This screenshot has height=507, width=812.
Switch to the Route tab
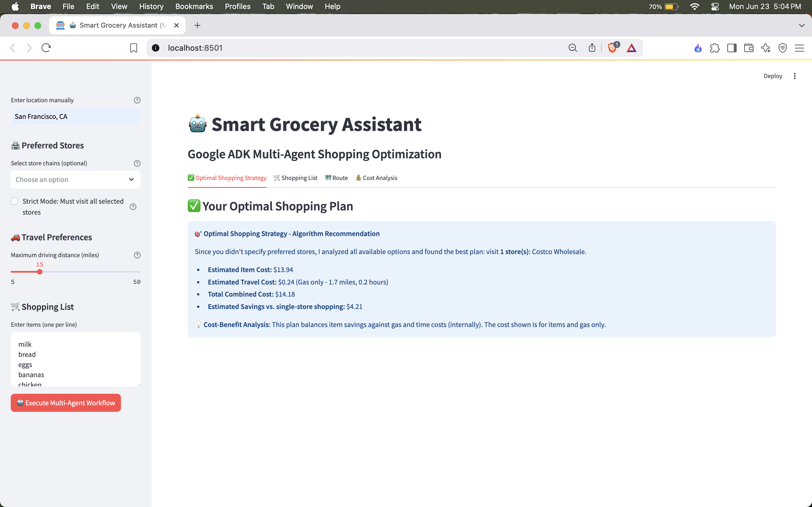(336, 178)
